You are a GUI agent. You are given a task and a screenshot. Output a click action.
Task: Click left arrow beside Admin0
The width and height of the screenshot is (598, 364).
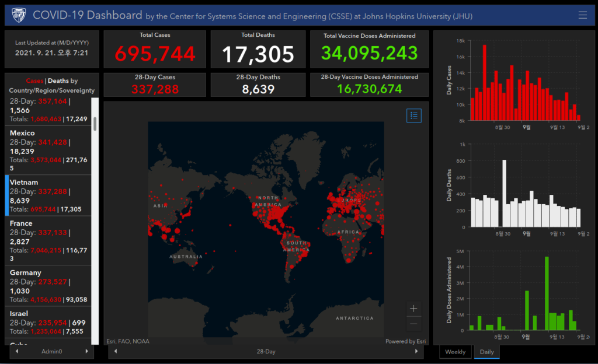(x=17, y=351)
